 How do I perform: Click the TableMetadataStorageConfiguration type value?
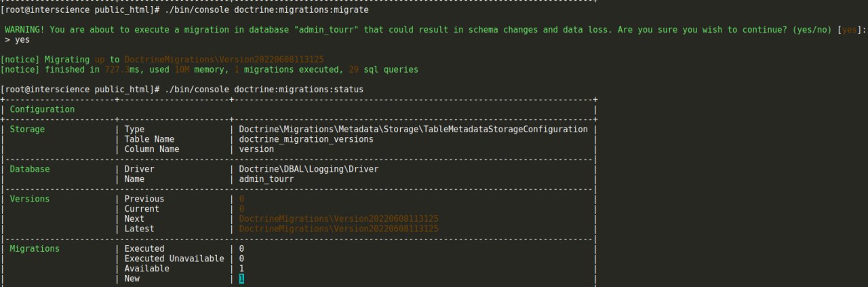413,129
